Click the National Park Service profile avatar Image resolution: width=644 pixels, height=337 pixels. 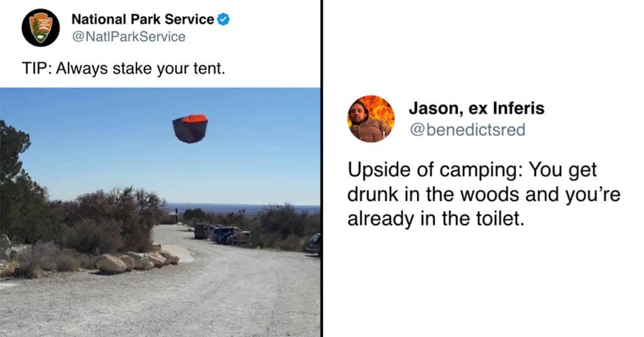tap(41, 28)
